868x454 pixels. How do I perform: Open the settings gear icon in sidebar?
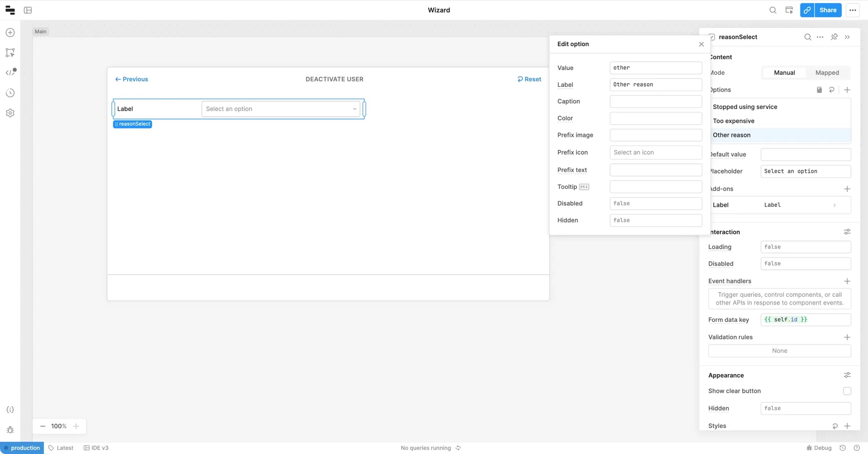tap(10, 113)
